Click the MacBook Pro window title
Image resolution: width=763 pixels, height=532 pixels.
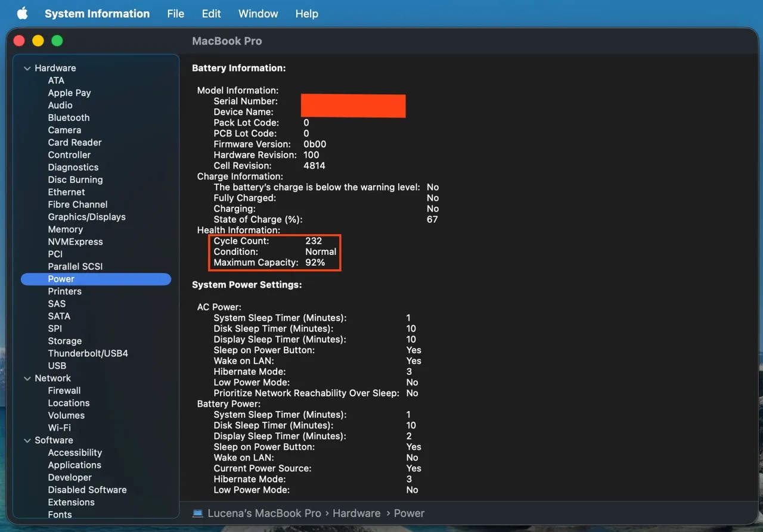pos(227,41)
